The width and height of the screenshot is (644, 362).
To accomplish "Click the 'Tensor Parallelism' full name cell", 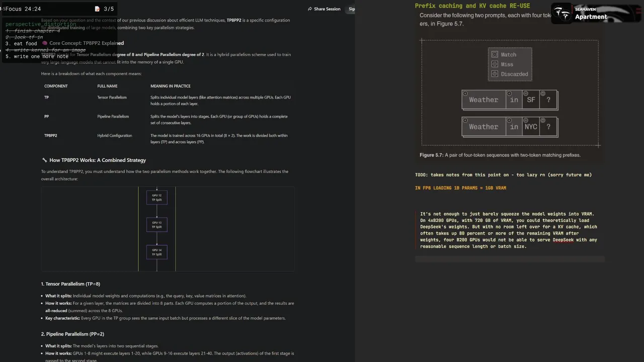I will click(x=112, y=97).
